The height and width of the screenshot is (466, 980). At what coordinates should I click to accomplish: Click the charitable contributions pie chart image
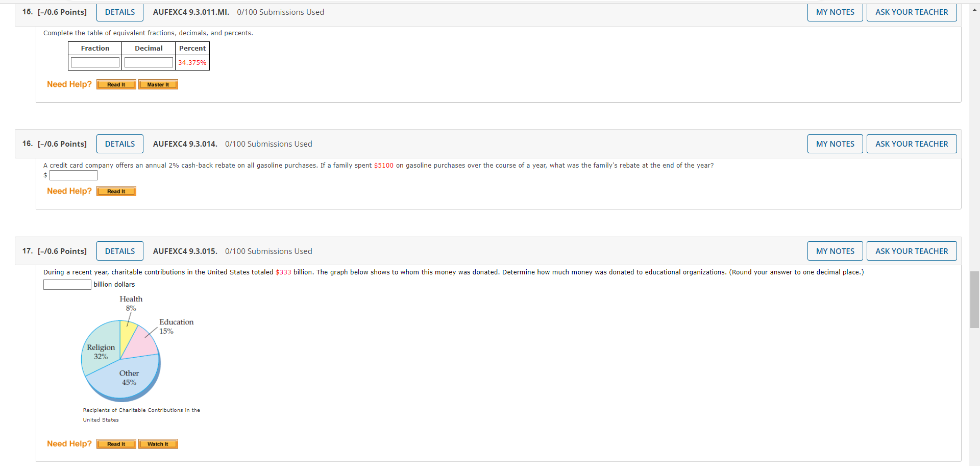(138, 348)
